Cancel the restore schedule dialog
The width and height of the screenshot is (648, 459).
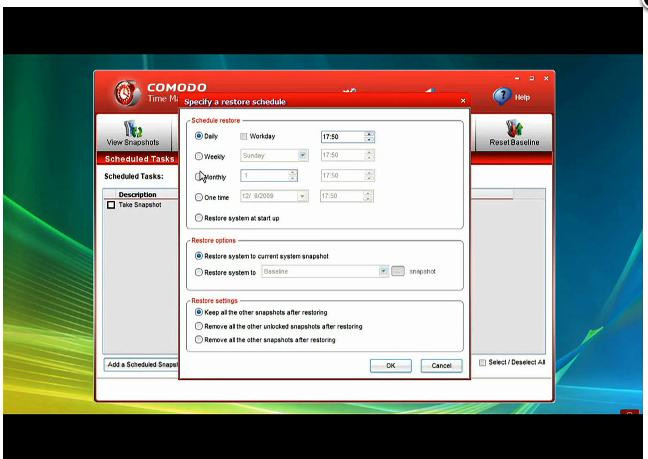[441, 366]
